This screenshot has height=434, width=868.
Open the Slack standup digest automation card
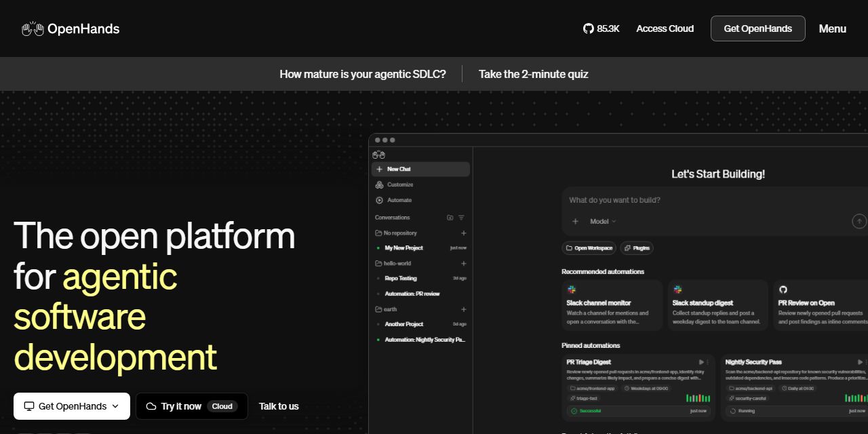point(717,305)
